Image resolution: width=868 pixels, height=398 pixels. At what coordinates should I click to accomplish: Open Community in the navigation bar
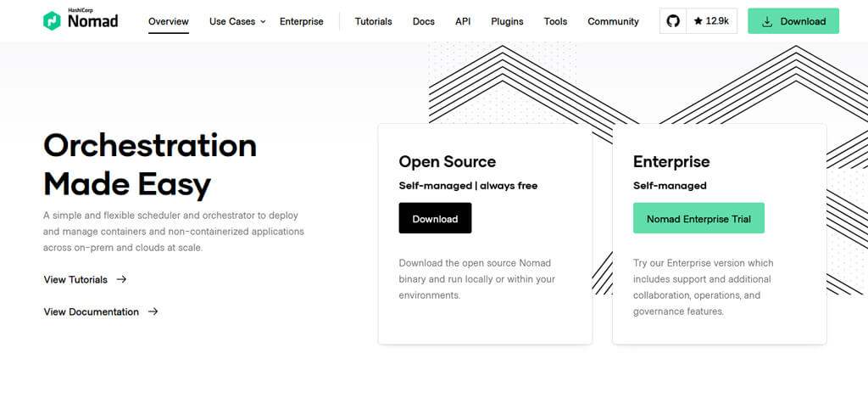tap(613, 21)
